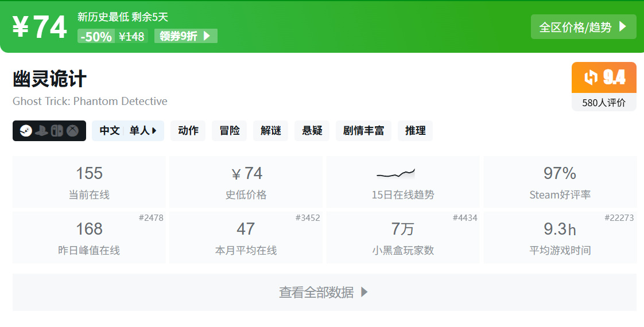Click the 新历史最低 剩余5天 text

coord(123,17)
